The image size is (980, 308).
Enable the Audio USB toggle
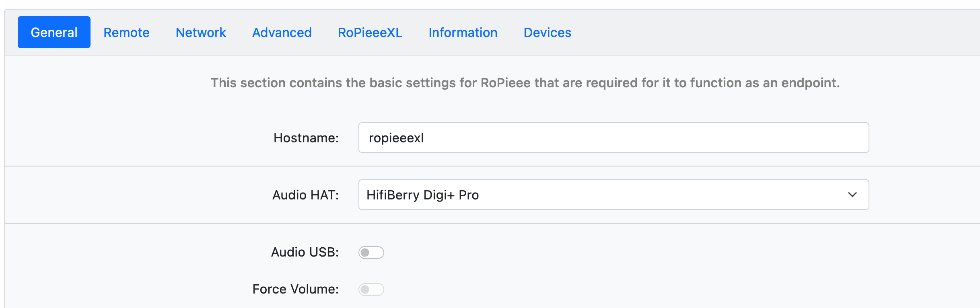(371, 253)
